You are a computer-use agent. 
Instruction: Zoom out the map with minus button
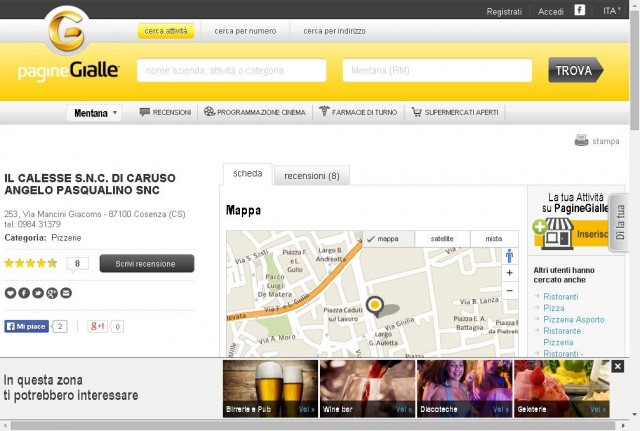click(509, 291)
